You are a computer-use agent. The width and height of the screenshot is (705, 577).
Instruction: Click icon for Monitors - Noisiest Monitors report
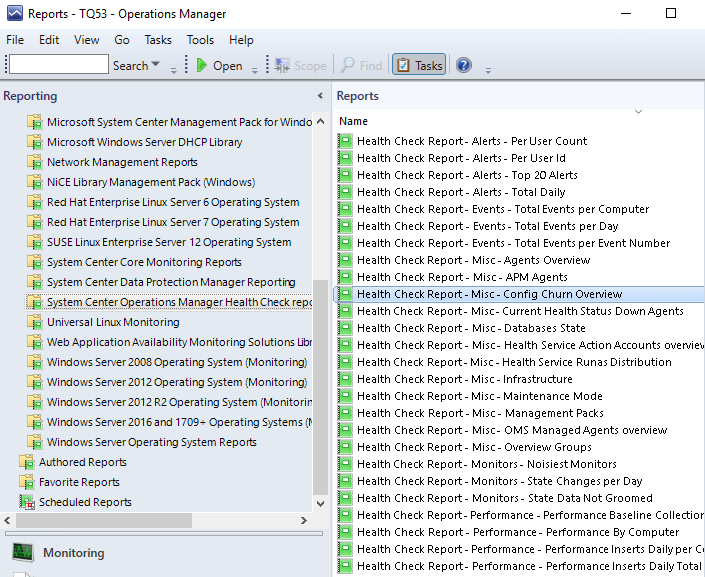click(x=345, y=464)
